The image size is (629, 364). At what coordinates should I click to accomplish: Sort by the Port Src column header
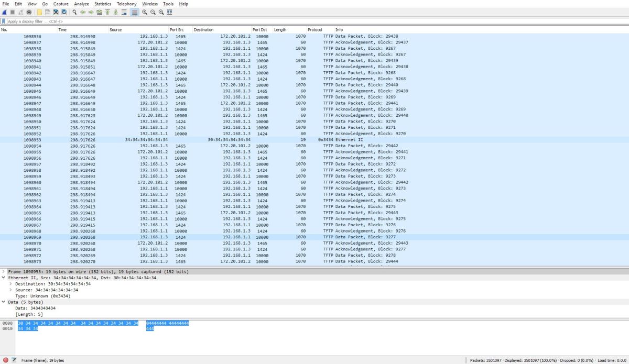(x=181, y=30)
